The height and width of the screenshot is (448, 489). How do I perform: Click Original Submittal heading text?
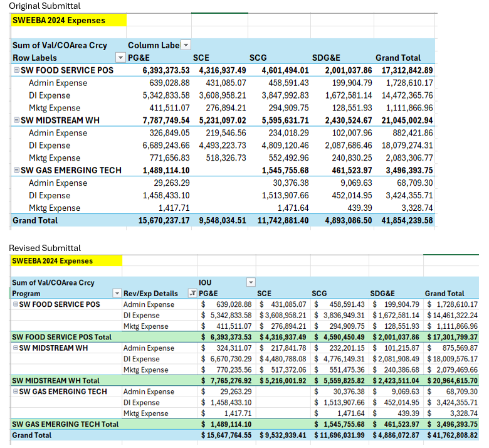click(45, 6)
